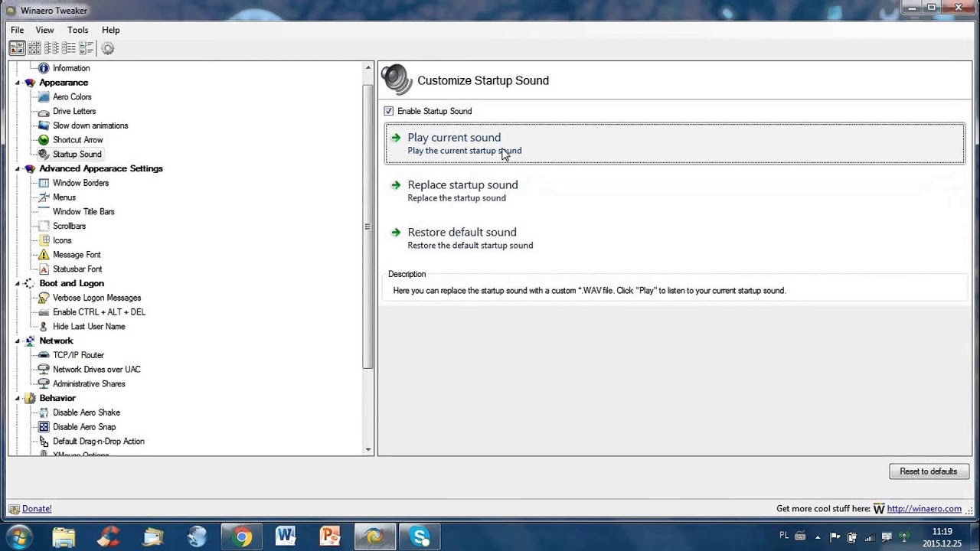Click the Disable Aero Shake icon
The height and width of the screenshot is (551, 980).
pyautogui.click(x=44, y=412)
